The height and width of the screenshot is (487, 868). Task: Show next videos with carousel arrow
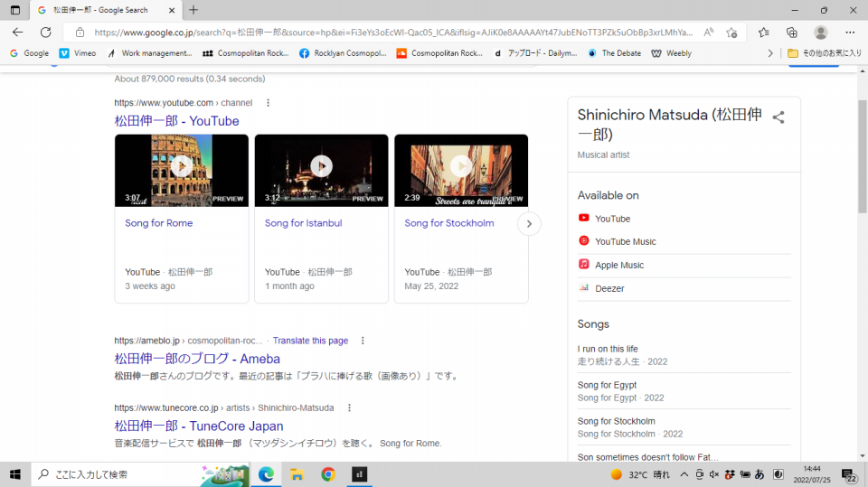[529, 223]
